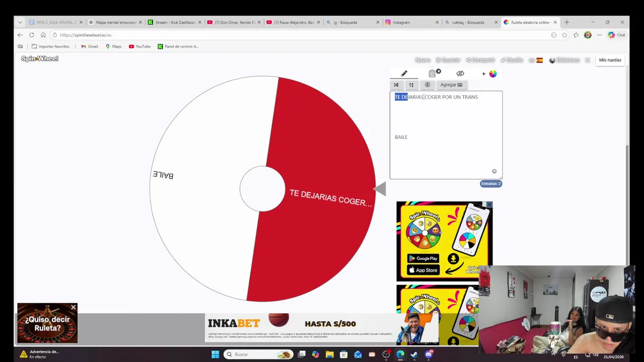Sort the entries alphabetically

411,84
